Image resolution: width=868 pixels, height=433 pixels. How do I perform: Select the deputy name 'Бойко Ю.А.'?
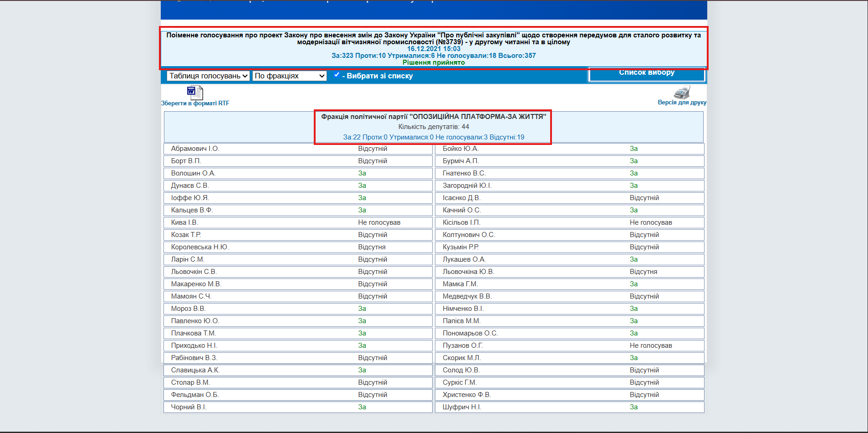point(460,149)
